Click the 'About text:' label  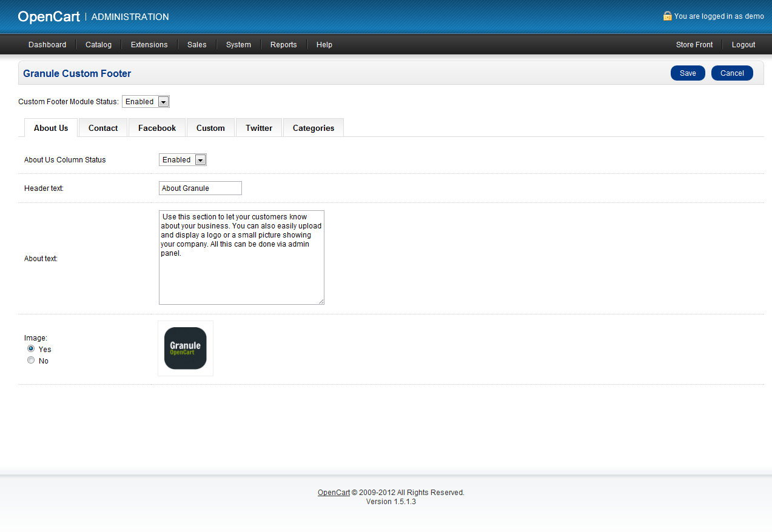click(41, 259)
